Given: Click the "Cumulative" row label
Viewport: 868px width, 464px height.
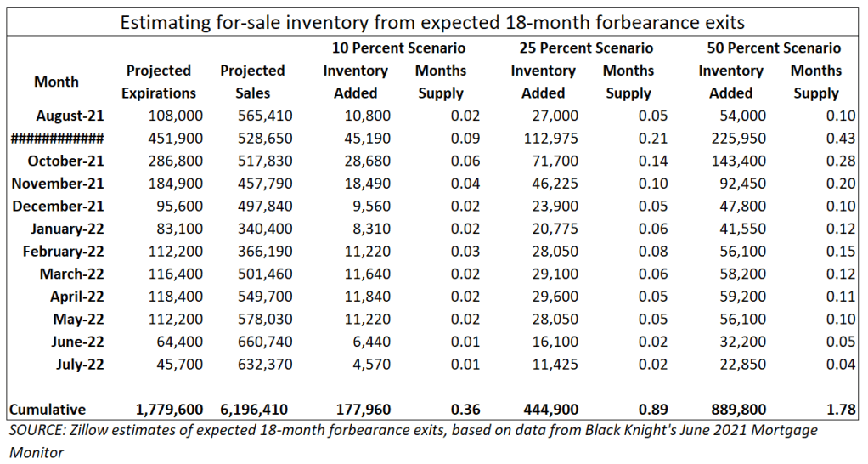Looking at the screenshot, I should point(49,410).
